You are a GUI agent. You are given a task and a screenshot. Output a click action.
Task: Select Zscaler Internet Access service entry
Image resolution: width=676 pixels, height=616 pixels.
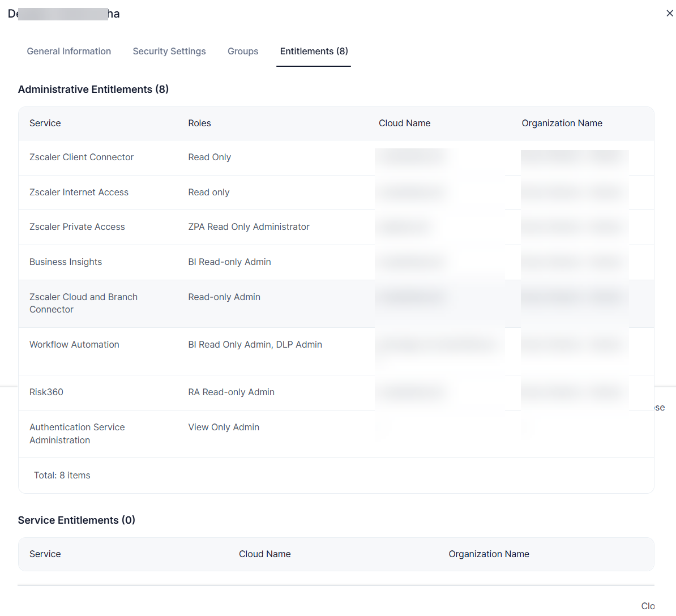(336, 192)
